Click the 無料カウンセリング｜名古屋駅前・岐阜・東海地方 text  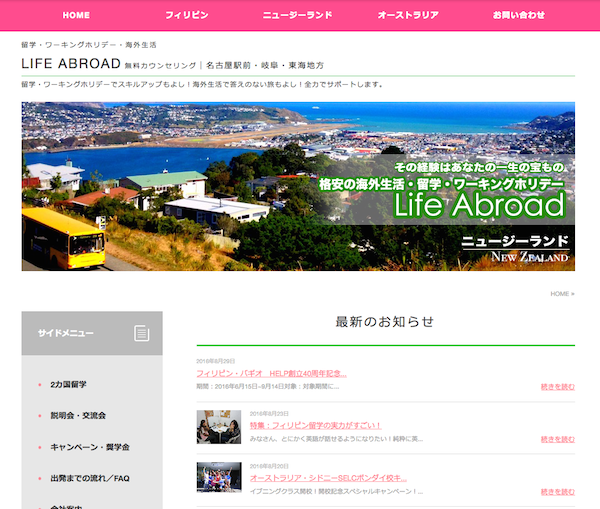pos(224,65)
